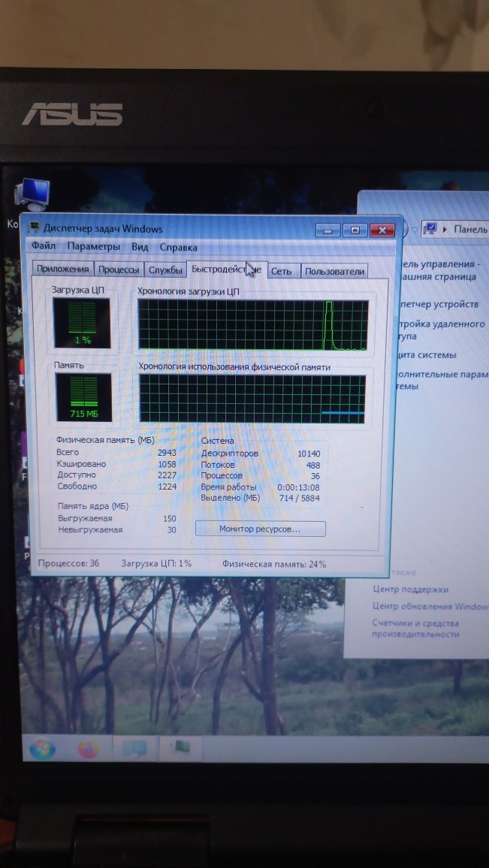489x868 pixels.
Task: Click the Кэшировано value 1058
Action: [x=167, y=464]
